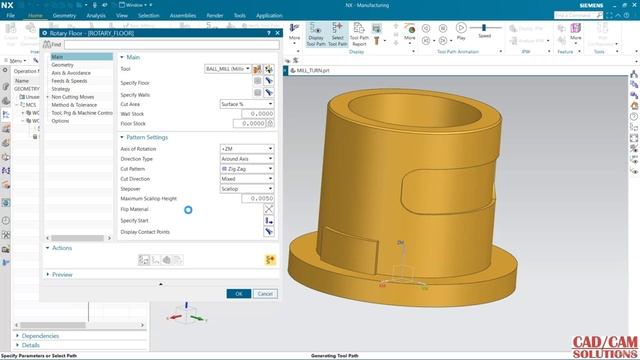This screenshot has height=360, width=640.
Task: Click the Floor Stock value field
Action: pos(249,123)
